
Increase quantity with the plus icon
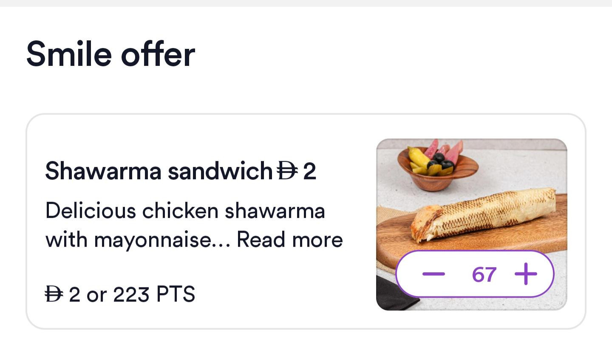(526, 274)
